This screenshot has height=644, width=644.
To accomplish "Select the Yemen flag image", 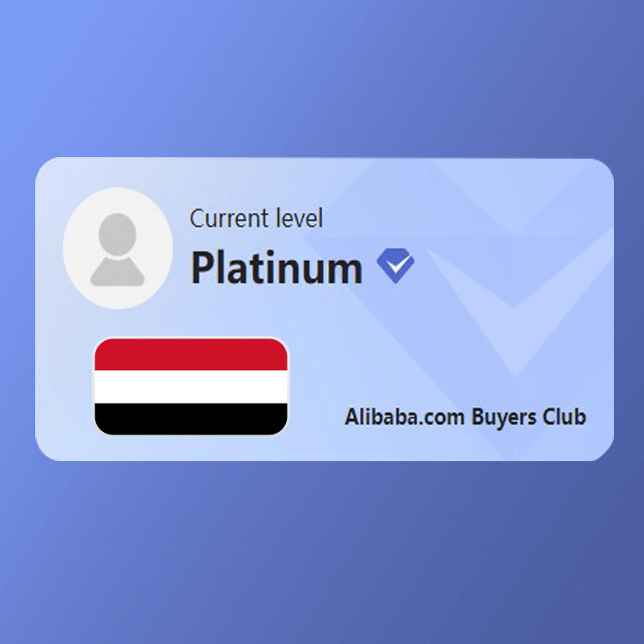I will pyautogui.click(x=191, y=386).
